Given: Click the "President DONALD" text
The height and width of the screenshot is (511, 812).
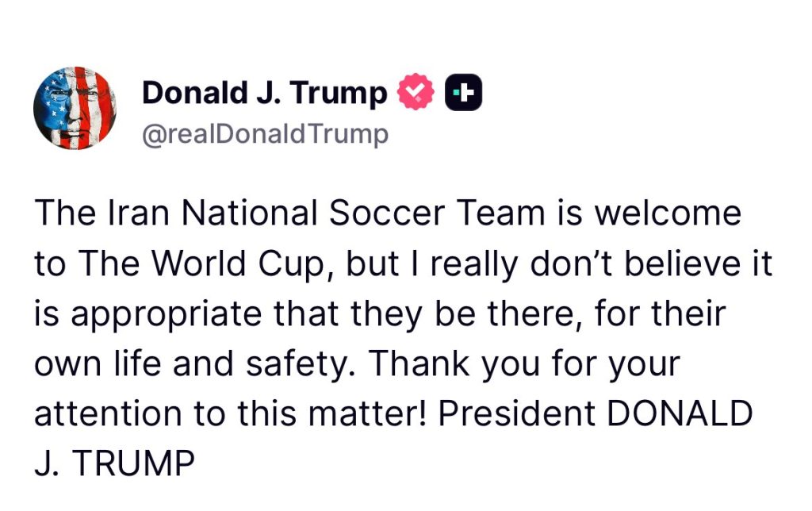Looking at the screenshot, I should tap(596, 414).
